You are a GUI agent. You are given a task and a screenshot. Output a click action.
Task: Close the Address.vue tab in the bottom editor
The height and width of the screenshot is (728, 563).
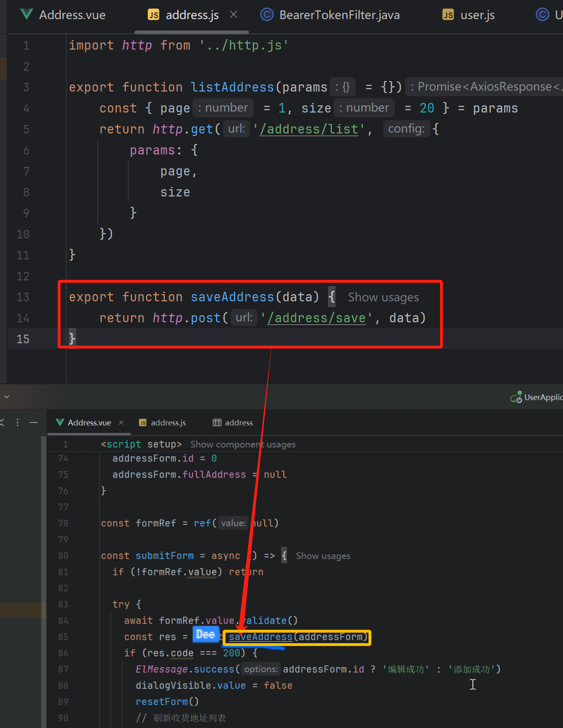click(121, 422)
